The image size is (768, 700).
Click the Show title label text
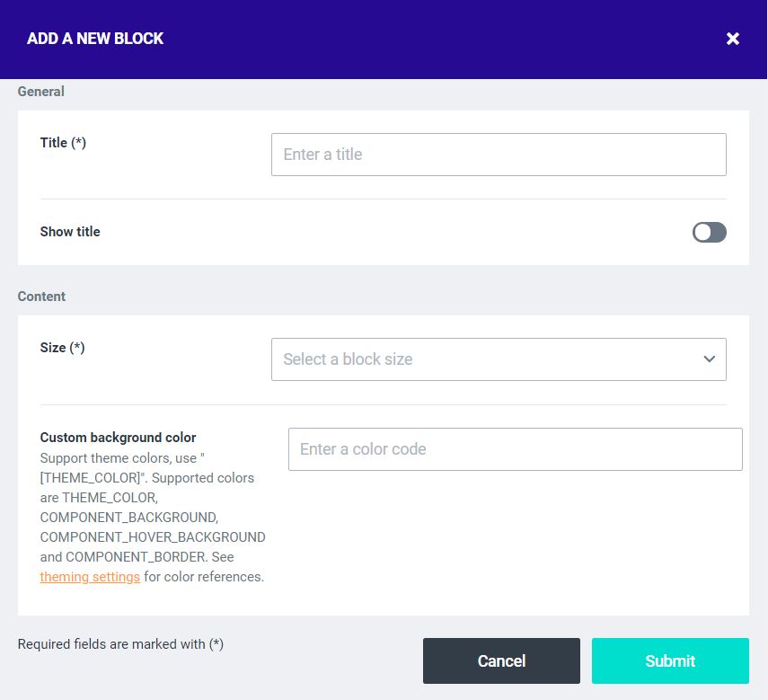point(70,232)
